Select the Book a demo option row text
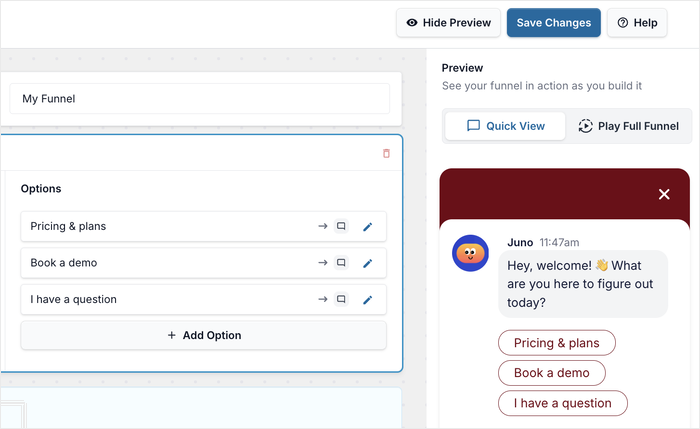 (x=64, y=263)
